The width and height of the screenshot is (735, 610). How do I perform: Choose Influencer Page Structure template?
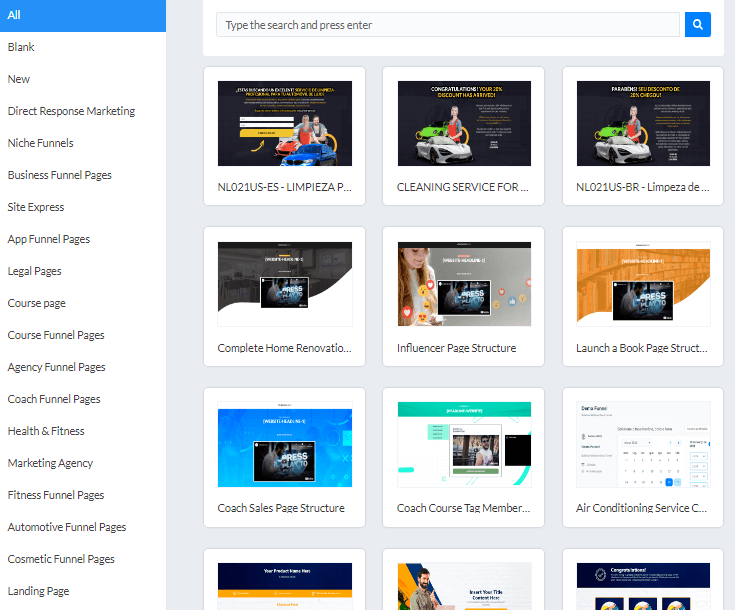(464, 284)
